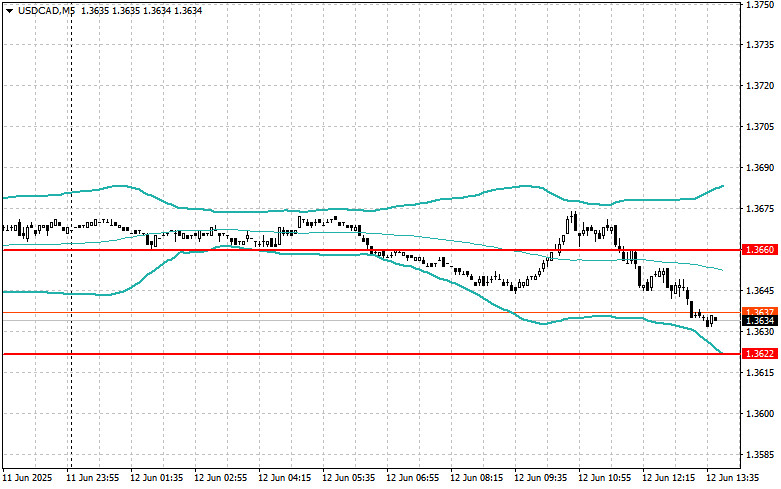Click the 1.3705 price scale value
Screen dimensions: 781x489
760,127
